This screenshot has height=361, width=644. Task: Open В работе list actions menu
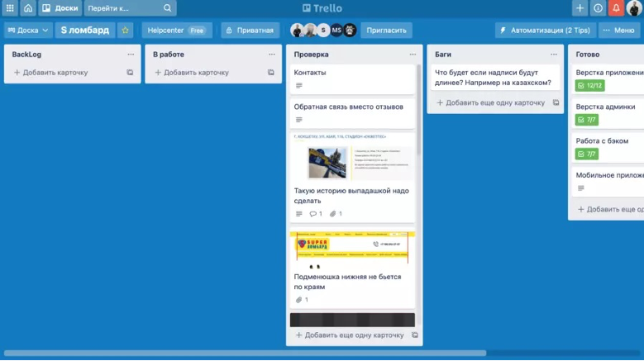tap(272, 55)
